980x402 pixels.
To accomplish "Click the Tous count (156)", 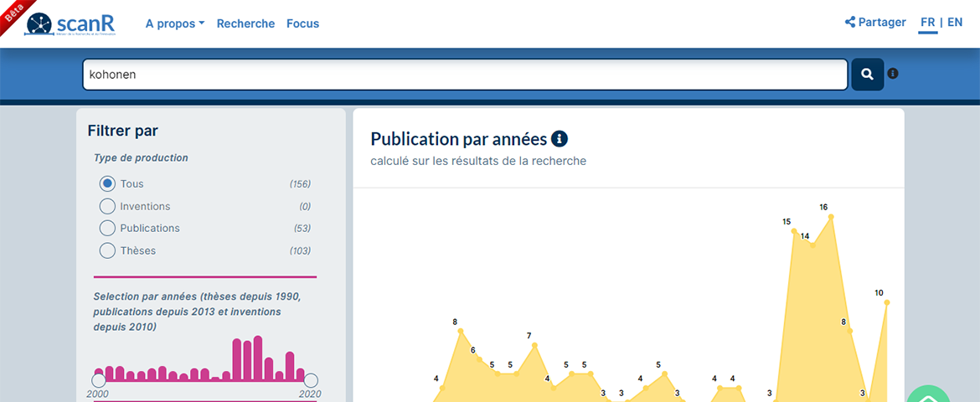I will coord(300,183).
